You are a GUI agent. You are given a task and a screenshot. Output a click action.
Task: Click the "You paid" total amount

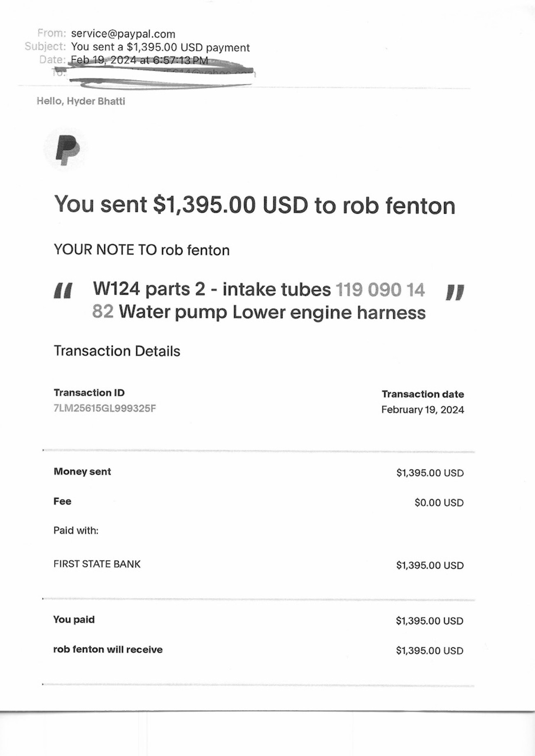click(x=429, y=621)
